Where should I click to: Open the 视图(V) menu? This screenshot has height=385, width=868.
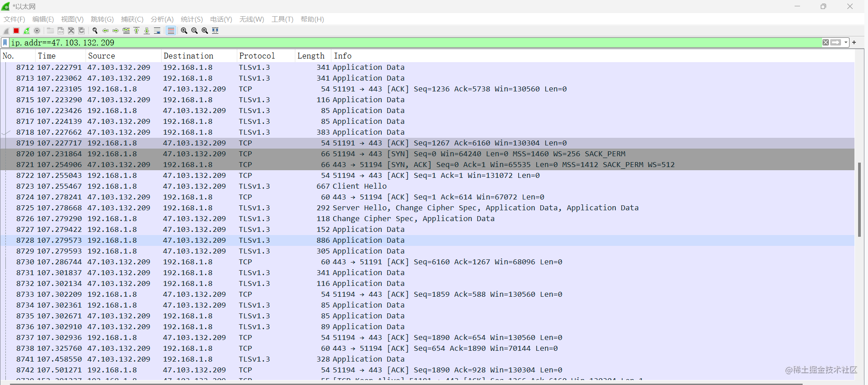coord(72,19)
